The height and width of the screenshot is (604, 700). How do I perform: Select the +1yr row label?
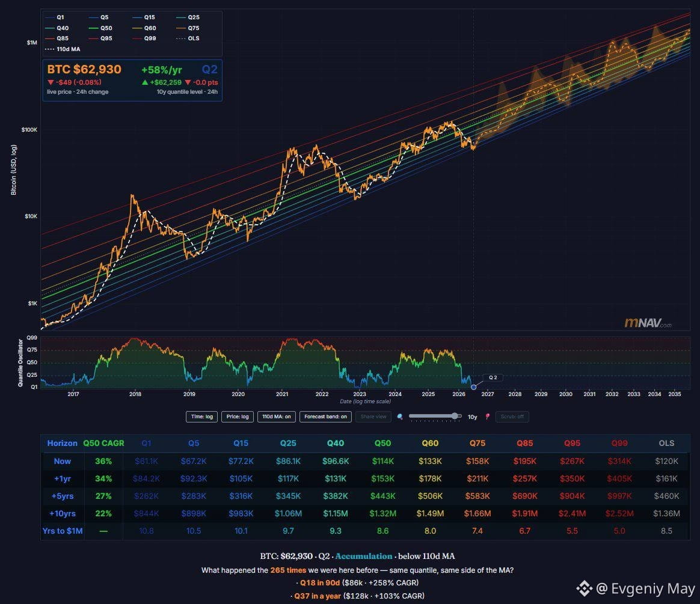point(63,478)
